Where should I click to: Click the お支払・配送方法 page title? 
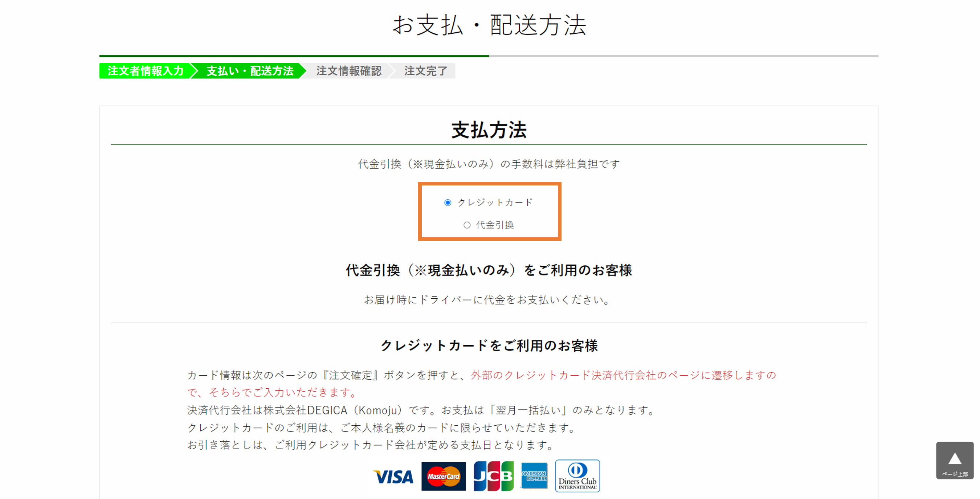point(489,25)
